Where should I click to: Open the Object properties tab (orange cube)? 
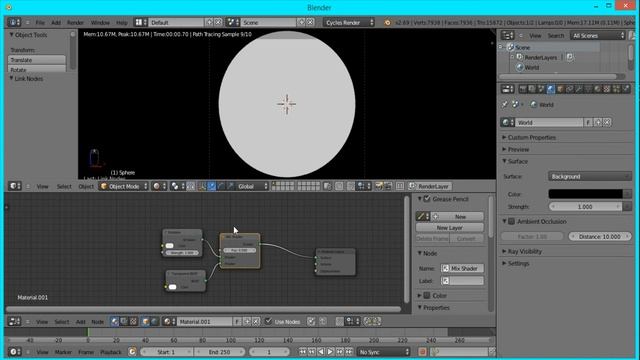point(560,89)
